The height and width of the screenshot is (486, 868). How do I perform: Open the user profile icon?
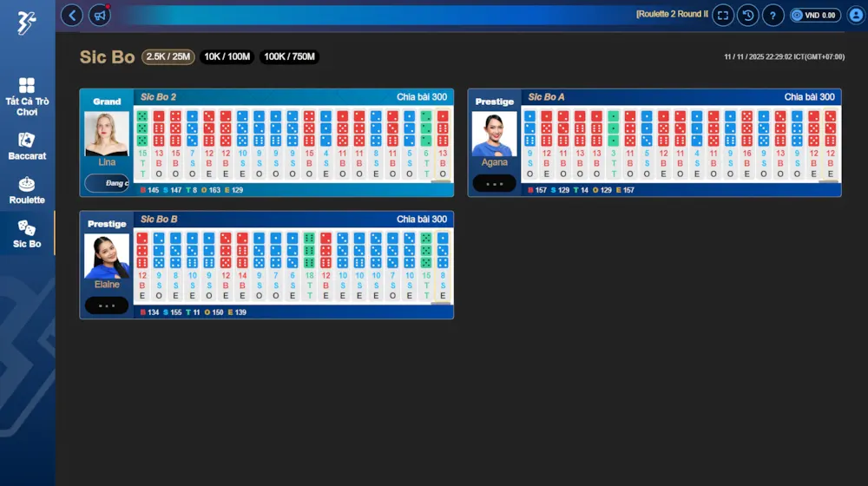click(855, 15)
